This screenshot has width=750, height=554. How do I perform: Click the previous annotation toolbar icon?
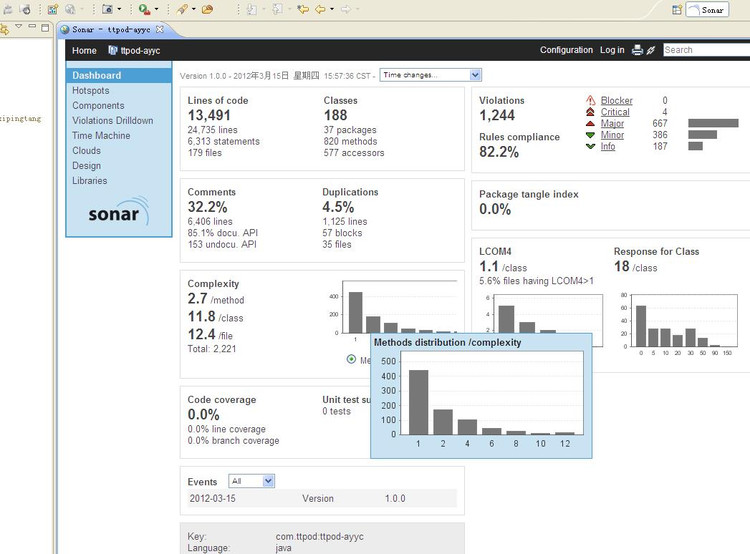(277, 9)
